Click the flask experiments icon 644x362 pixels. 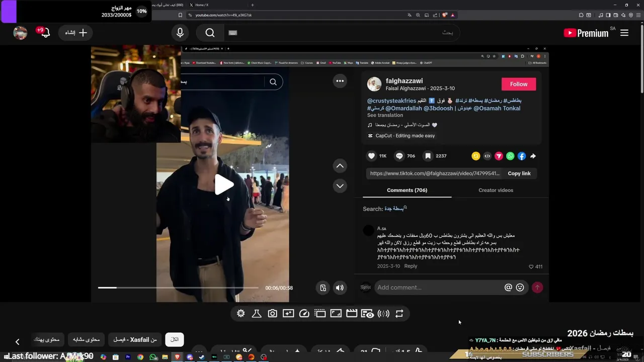pyautogui.click(x=257, y=314)
